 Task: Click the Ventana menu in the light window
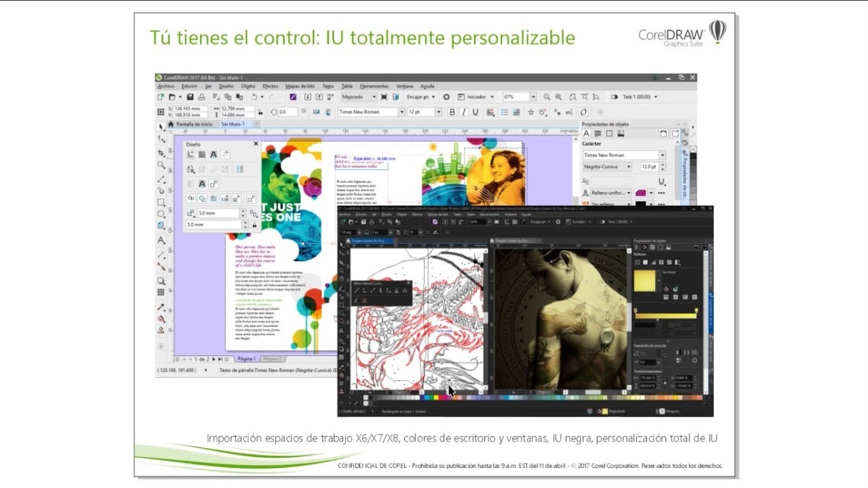(405, 86)
